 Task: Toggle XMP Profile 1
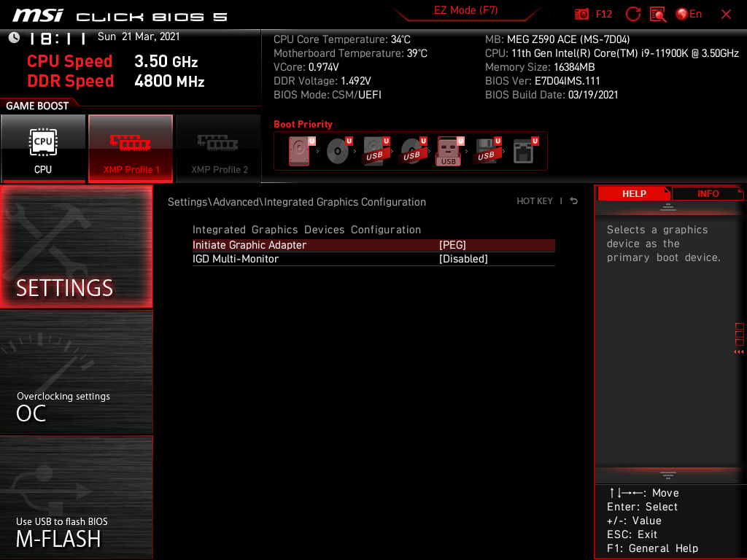tap(131, 148)
